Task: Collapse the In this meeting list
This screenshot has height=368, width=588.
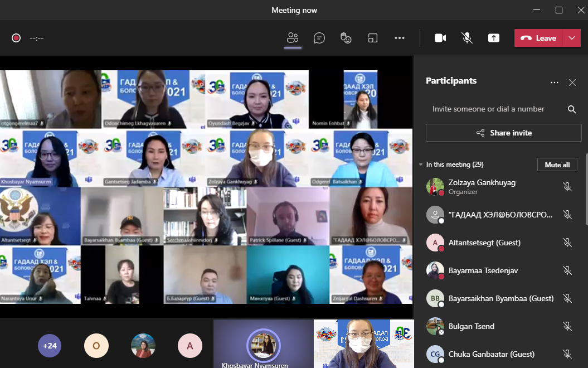Action: click(x=421, y=164)
